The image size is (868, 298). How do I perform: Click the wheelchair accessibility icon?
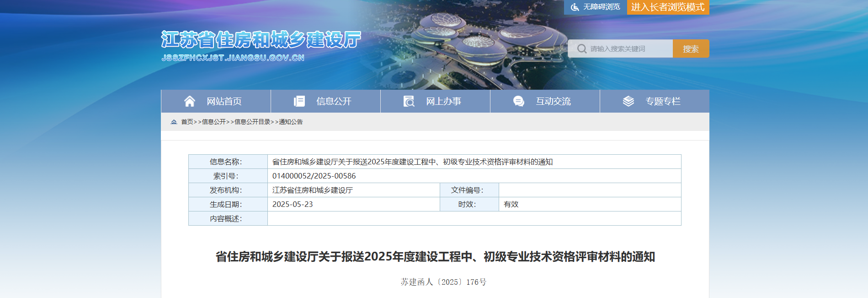point(575,7)
